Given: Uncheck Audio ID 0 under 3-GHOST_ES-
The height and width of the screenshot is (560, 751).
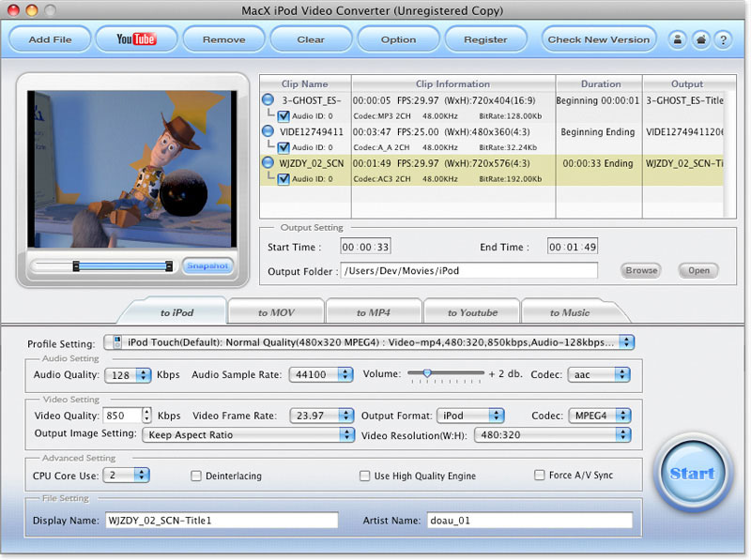Looking at the screenshot, I should [284, 115].
